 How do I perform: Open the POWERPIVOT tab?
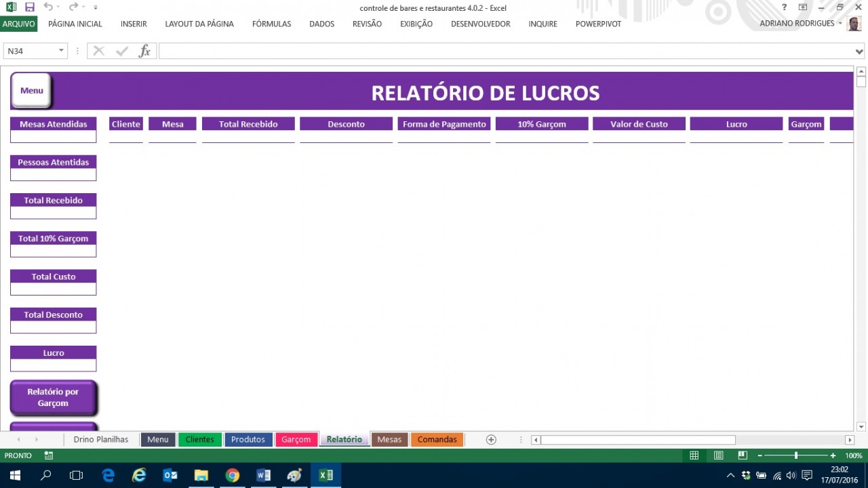tap(598, 24)
